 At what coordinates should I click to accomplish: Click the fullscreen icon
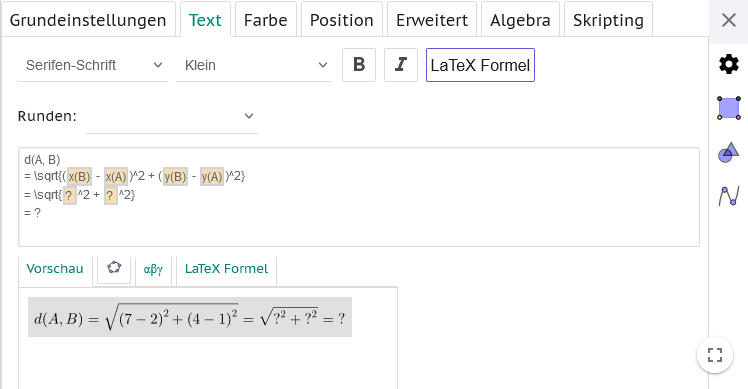tap(715, 355)
